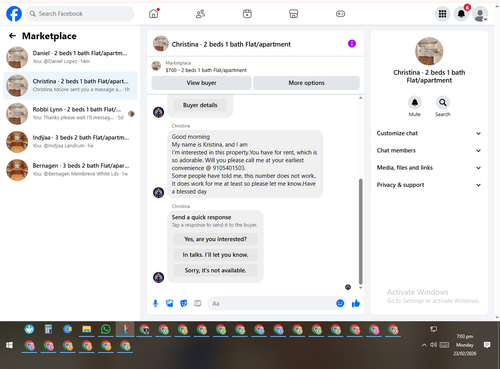Open Indjaa's 3 beds 2 bath conversation
This screenshot has height=369, width=500.
pyautogui.click(x=70, y=142)
